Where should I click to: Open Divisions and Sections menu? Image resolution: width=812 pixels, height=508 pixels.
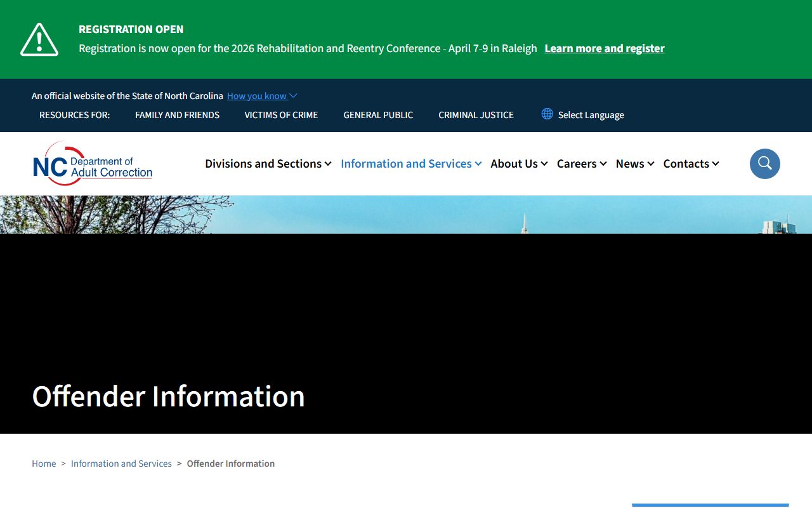click(x=268, y=164)
